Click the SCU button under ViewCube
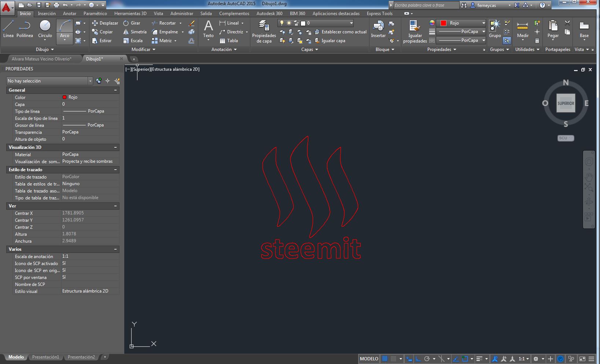Screen dimensions: 600x364 click(x=566, y=138)
